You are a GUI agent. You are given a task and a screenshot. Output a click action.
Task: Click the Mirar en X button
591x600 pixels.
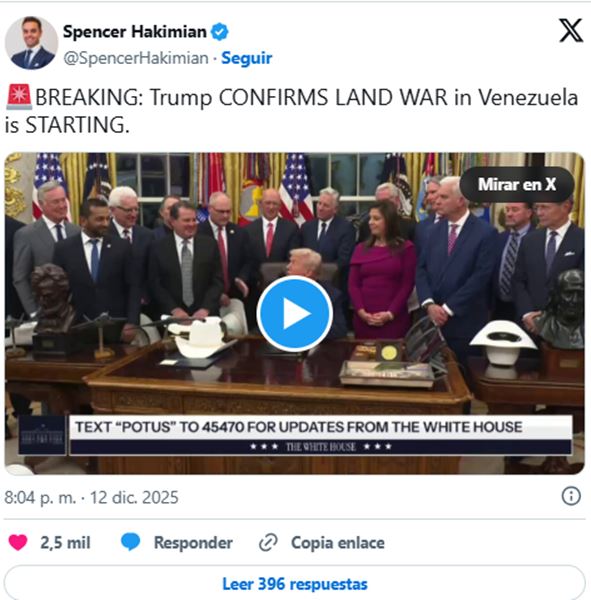click(x=517, y=184)
